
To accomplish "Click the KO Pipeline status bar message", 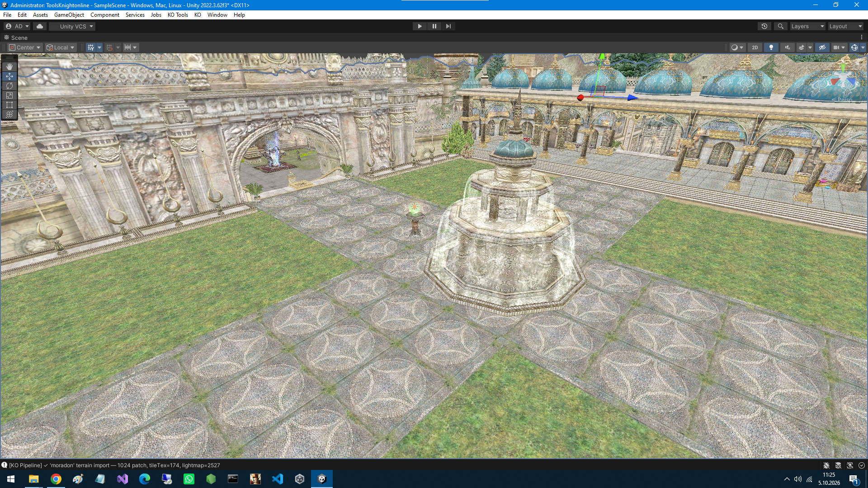I will coord(114,465).
